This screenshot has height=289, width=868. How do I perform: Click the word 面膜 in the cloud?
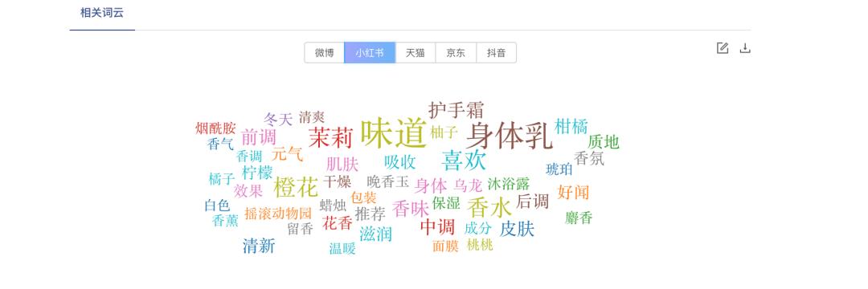click(445, 246)
